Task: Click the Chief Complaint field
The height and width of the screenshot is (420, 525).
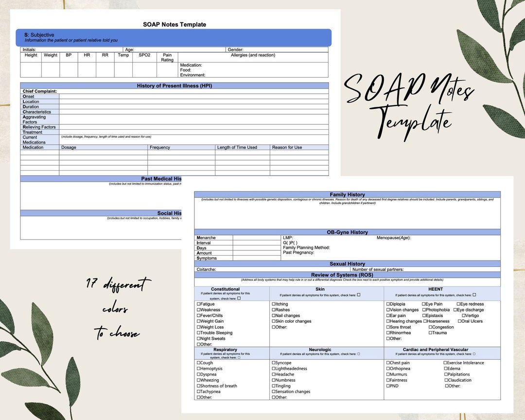Action: pyautogui.click(x=146, y=91)
